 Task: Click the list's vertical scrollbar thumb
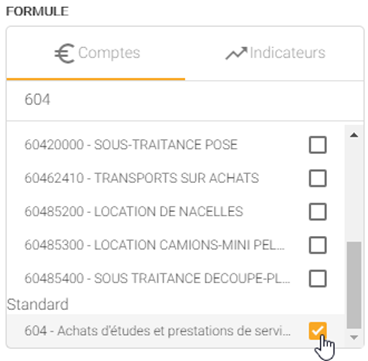click(x=354, y=285)
